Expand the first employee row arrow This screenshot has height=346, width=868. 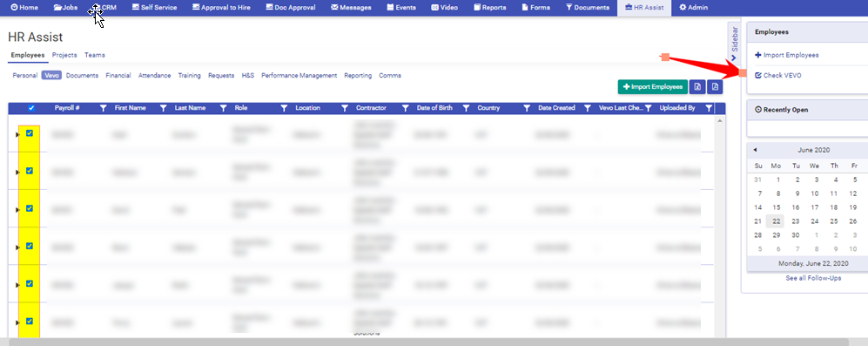coord(17,134)
